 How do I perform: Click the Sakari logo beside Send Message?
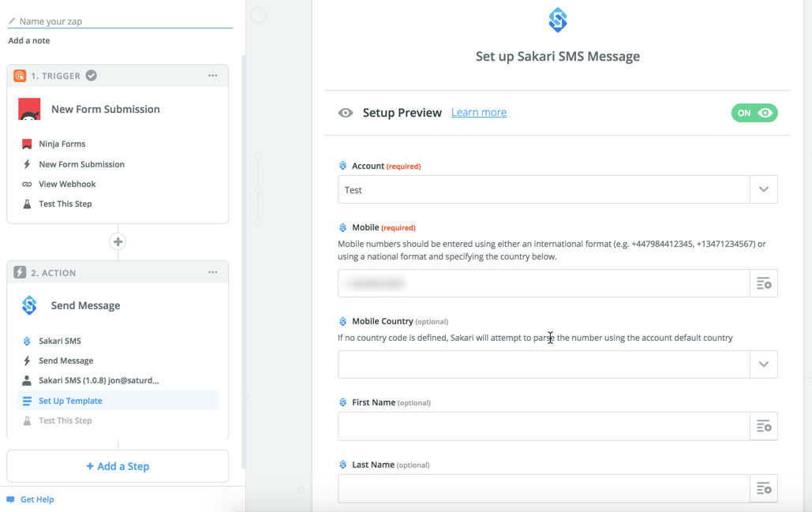[x=30, y=305]
